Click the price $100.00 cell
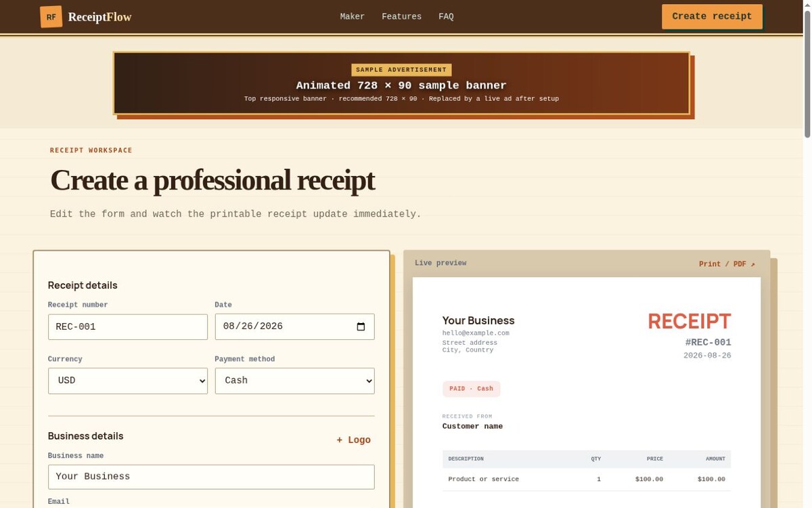Viewport: 812px width, 508px height. (x=649, y=479)
